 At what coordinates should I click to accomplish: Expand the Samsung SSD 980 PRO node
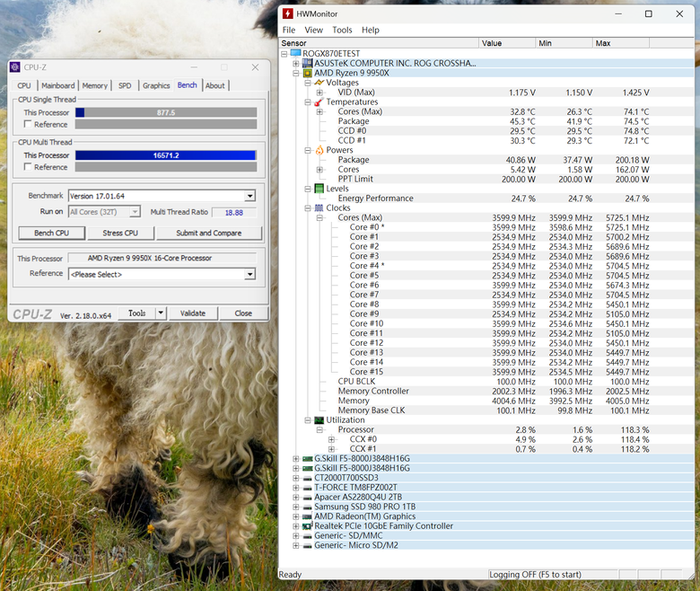[295, 507]
